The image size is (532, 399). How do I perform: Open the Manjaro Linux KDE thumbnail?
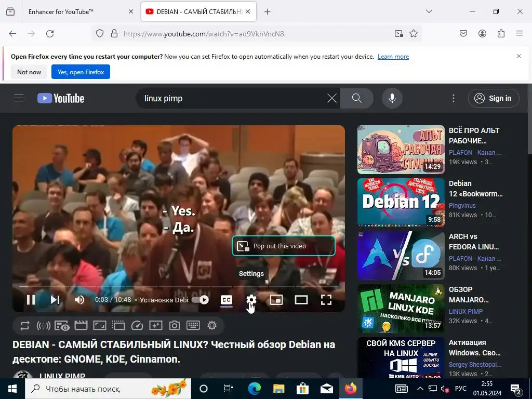[401, 309]
